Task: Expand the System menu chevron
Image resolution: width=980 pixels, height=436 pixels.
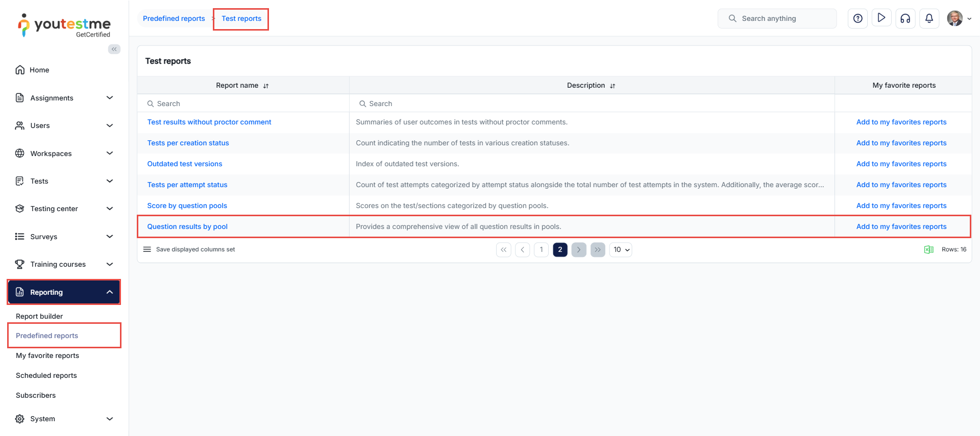Action: point(110,419)
